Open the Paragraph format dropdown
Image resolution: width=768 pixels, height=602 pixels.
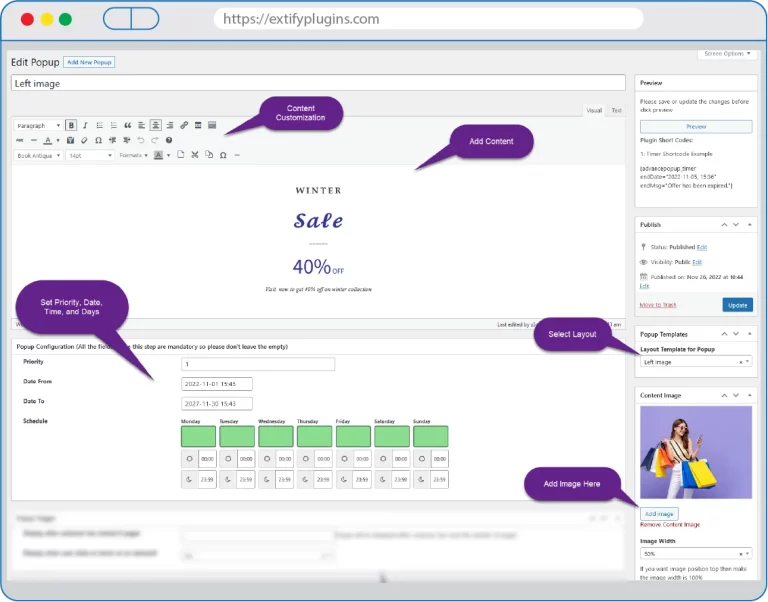click(39, 125)
